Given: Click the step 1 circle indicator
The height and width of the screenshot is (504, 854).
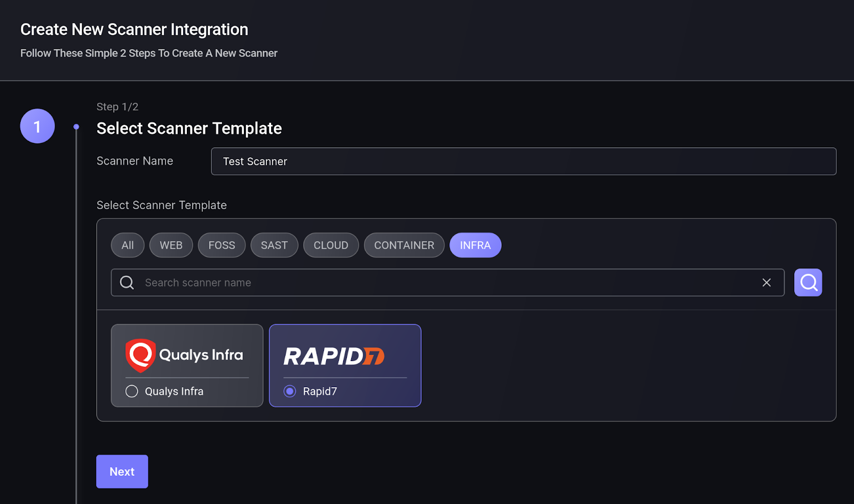Looking at the screenshot, I should coord(37,126).
